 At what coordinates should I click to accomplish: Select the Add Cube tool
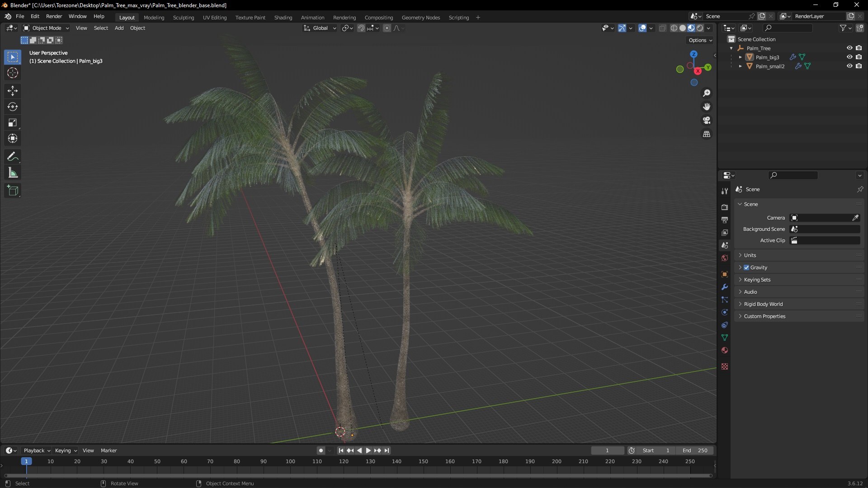(13, 191)
